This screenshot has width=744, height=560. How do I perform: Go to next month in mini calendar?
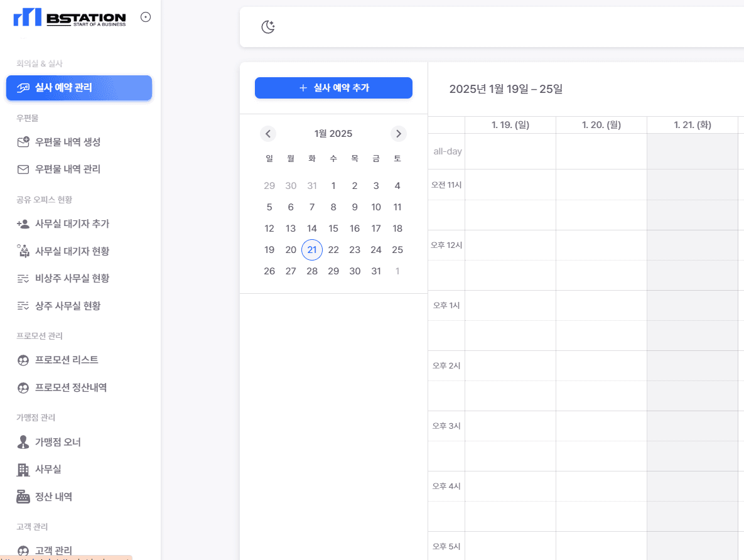click(x=398, y=134)
